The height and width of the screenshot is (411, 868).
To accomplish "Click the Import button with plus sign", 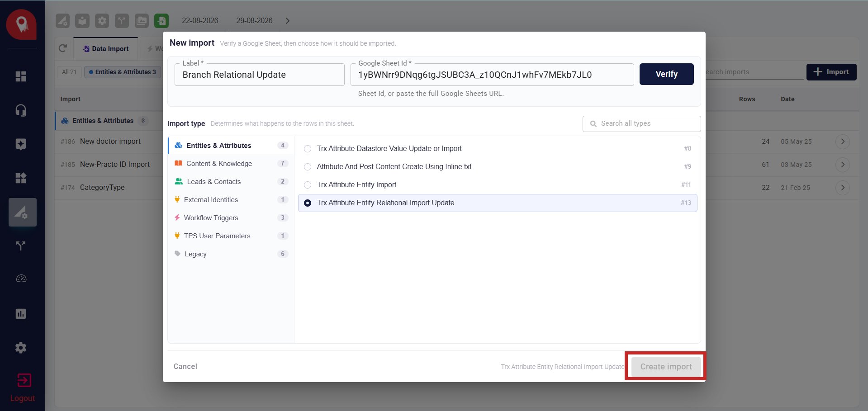I will (831, 72).
